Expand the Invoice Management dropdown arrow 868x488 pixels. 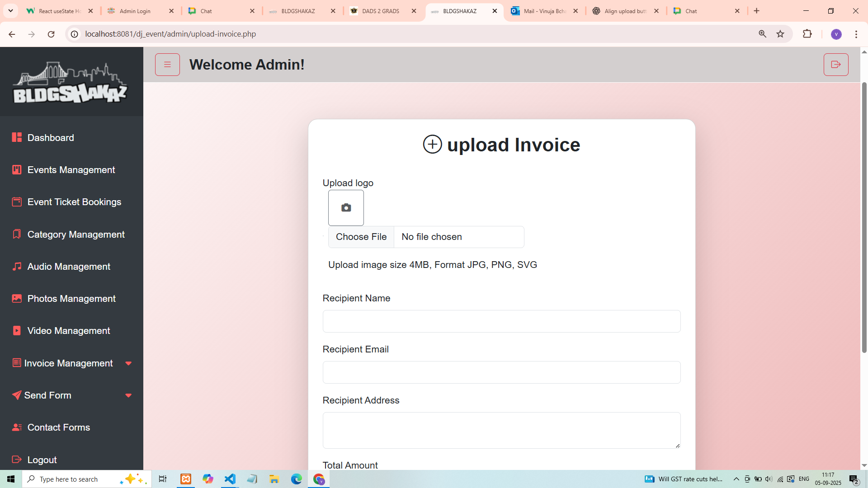pos(128,363)
